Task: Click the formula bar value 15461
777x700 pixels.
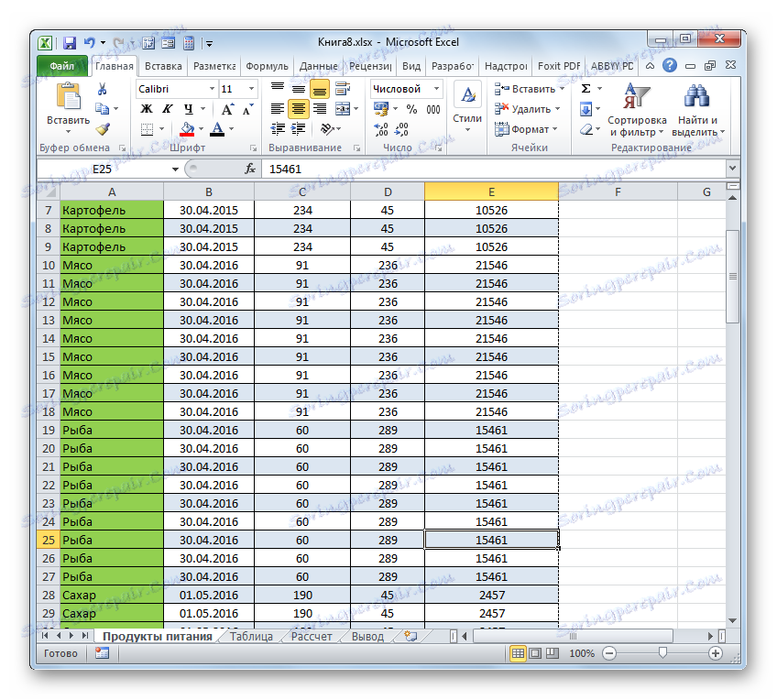Action: (285, 170)
